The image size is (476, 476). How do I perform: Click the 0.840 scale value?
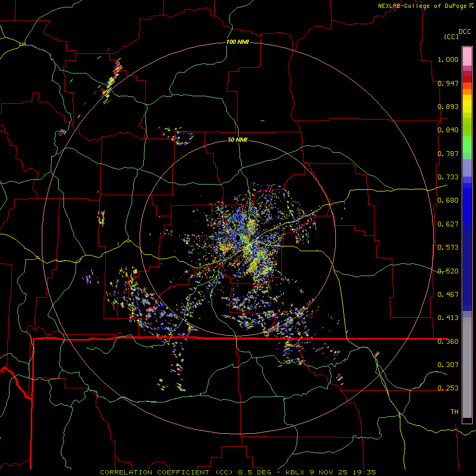point(448,130)
